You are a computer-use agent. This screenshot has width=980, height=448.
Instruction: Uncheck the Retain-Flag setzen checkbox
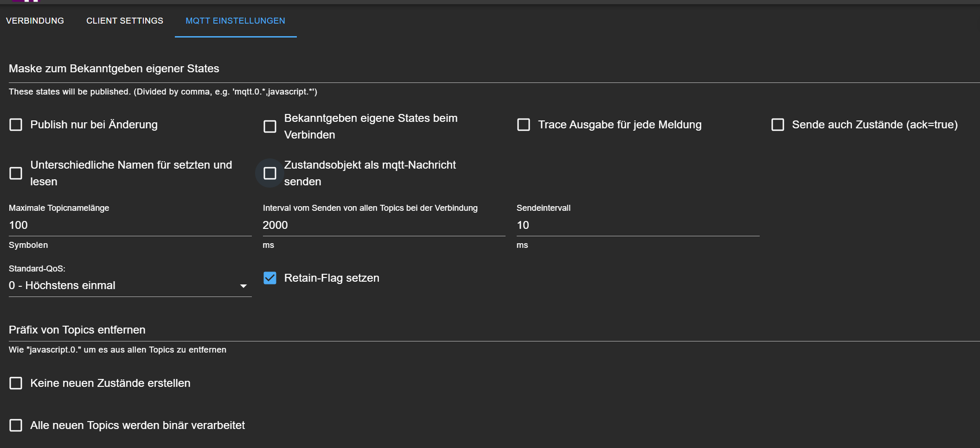tap(269, 278)
